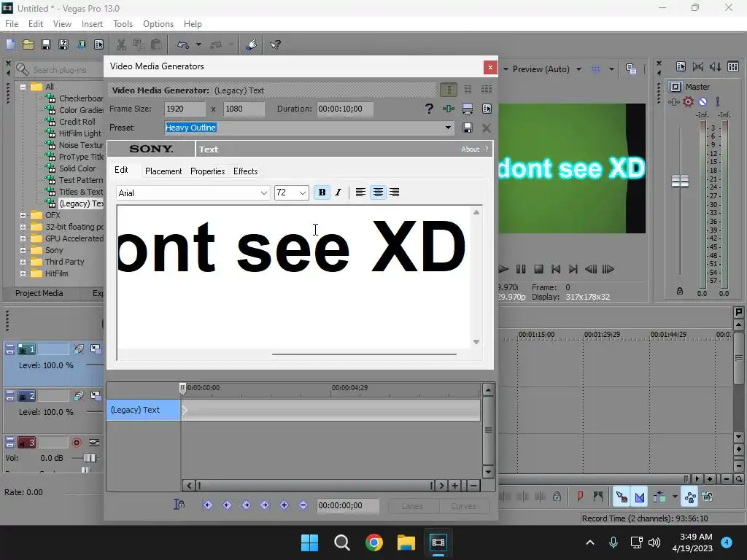The width and height of the screenshot is (747, 560).
Task: Click the Duration timecode field
Action: pyautogui.click(x=345, y=109)
